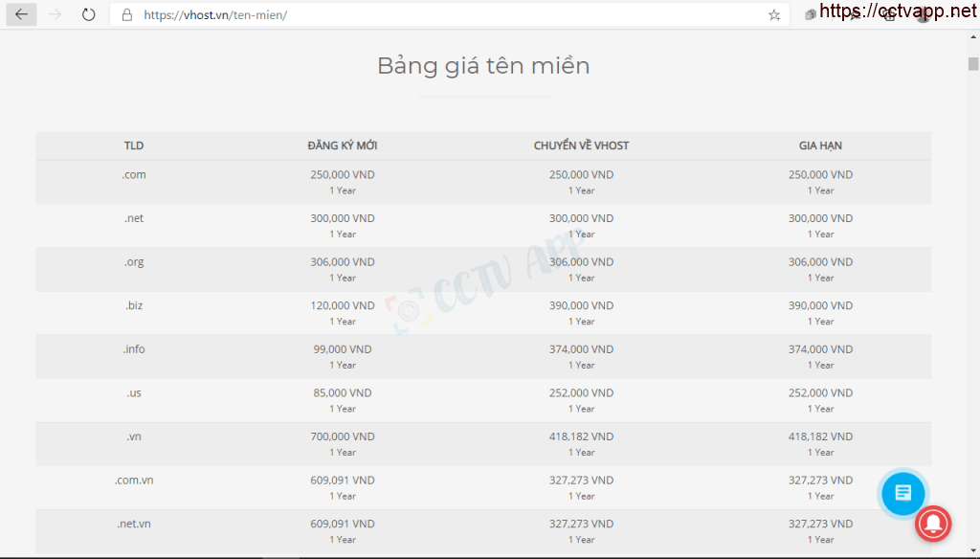
Task: Click the vertical scrollbar thumb
Action: 972,64
